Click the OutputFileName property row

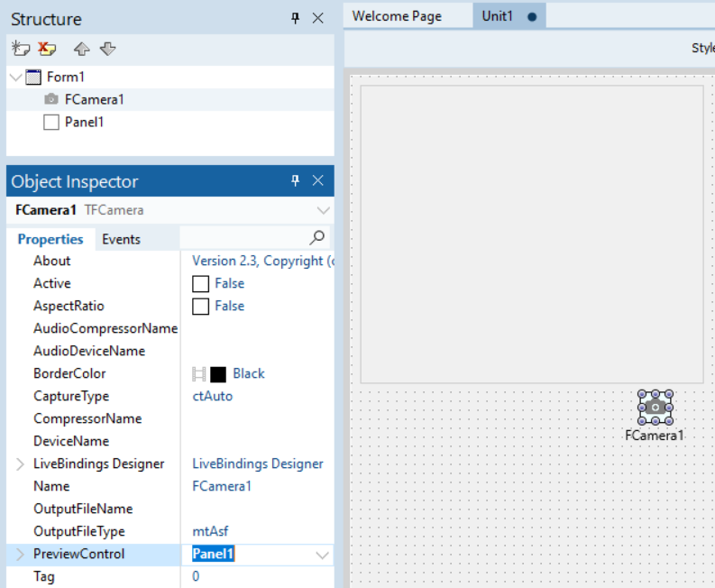170,509
